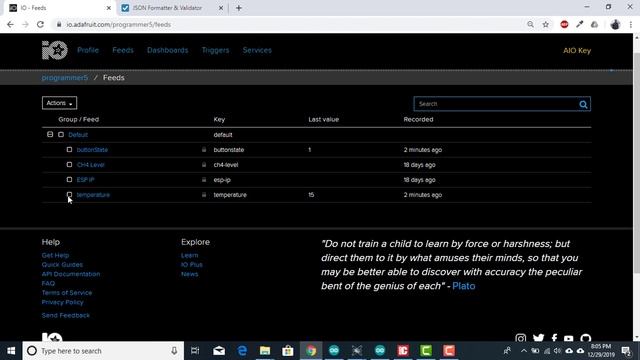Open the Services menu item
The image size is (640, 360).
(257, 50)
